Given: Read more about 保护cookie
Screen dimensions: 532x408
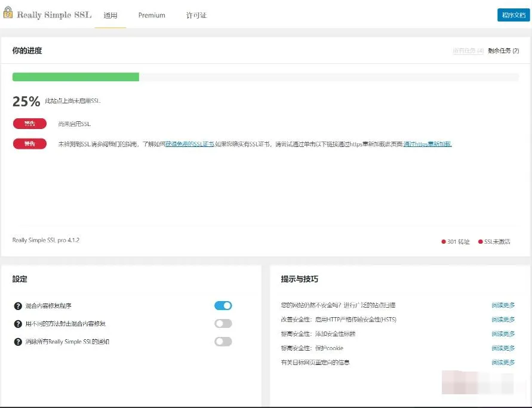Looking at the screenshot, I should click(503, 348).
